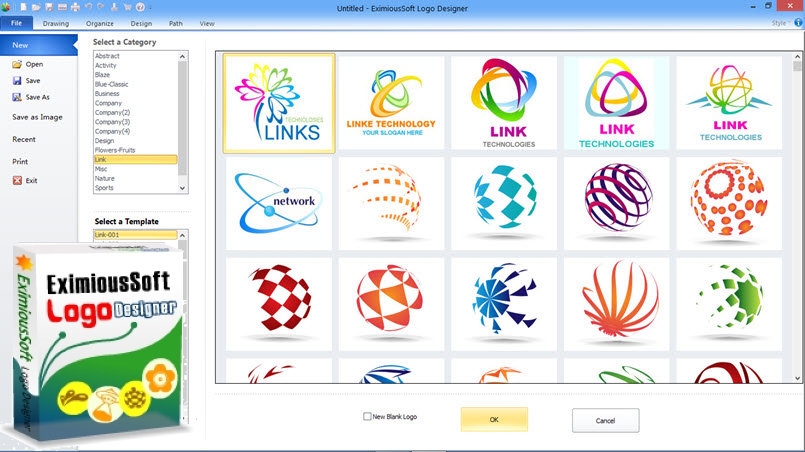Click the blue info icon beside Style

[x=797, y=22]
